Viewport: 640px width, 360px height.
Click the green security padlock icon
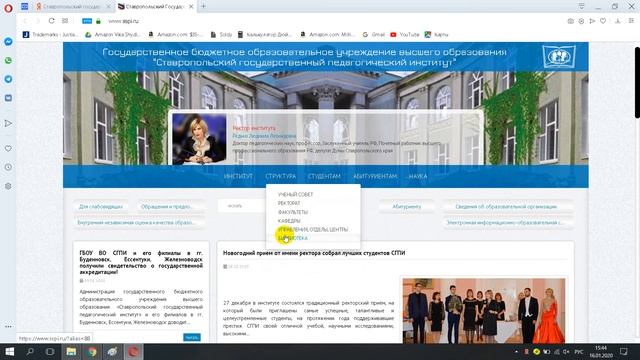(x=98, y=21)
